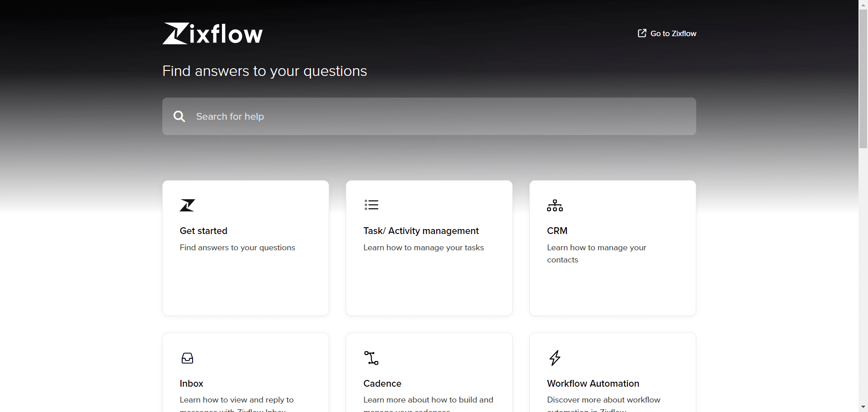Image resolution: width=868 pixels, height=412 pixels.
Task: Click the Zixflow logo icon
Action: 175,33
